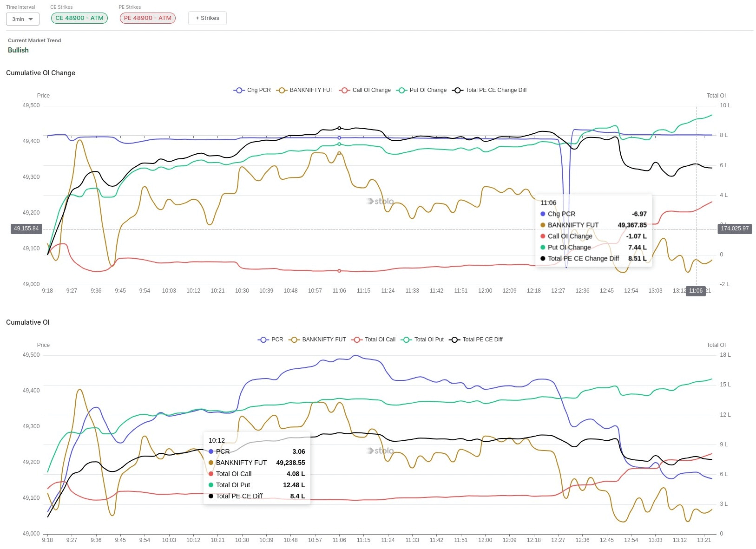Click the Chg PCR legend marker icon
Screen dimensions: 756x549
[238, 90]
